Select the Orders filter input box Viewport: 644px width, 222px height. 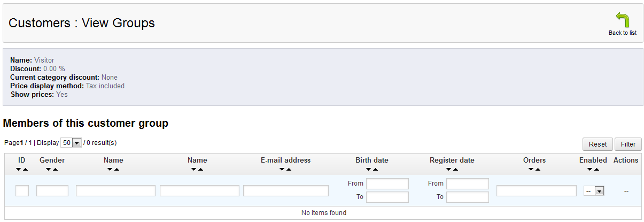click(x=537, y=191)
